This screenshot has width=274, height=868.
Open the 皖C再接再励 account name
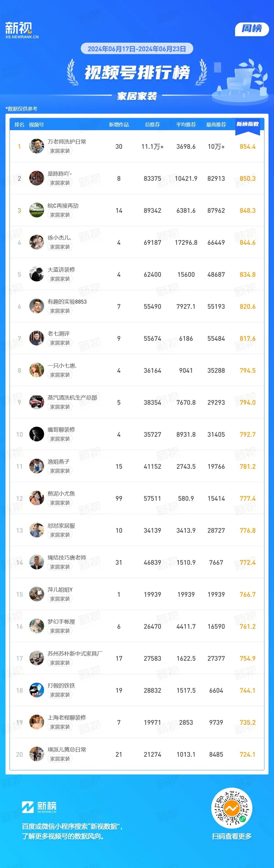point(63,206)
